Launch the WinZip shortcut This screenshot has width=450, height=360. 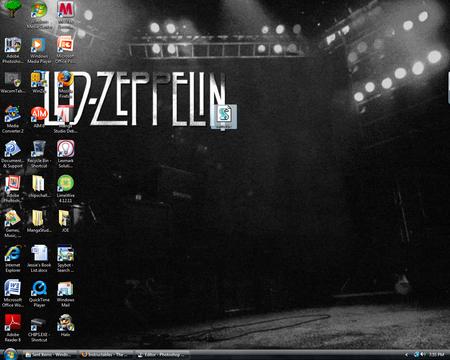[39, 82]
